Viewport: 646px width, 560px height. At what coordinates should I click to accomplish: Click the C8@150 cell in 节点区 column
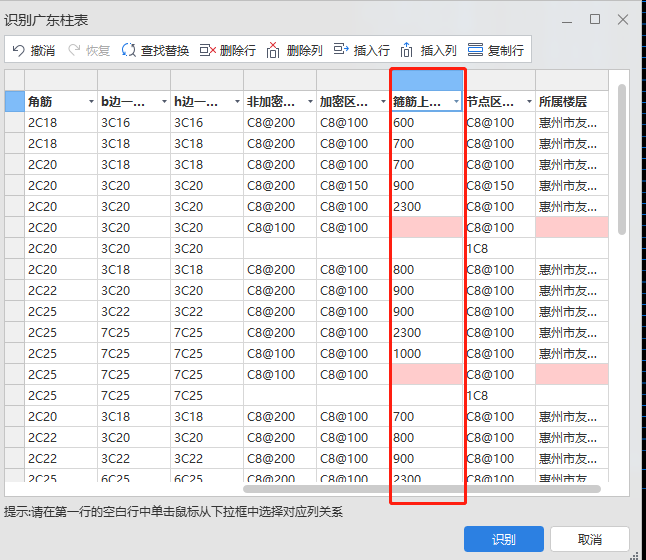pyautogui.click(x=500, y=185)
